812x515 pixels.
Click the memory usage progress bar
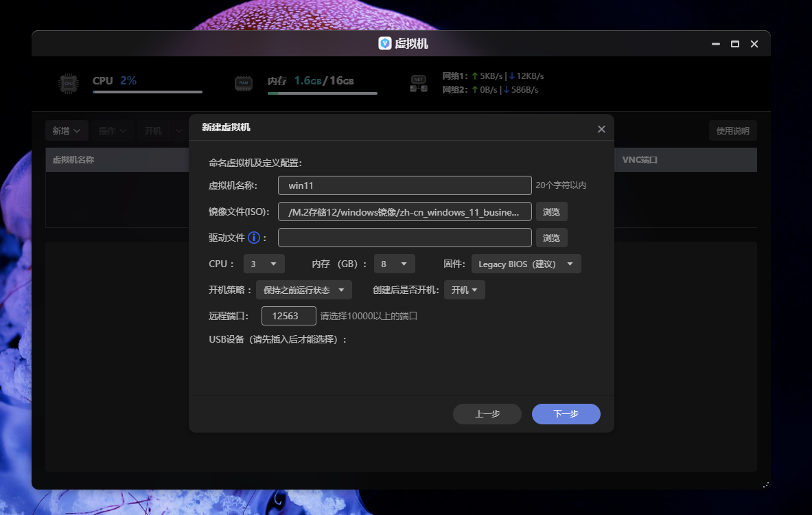323,93
